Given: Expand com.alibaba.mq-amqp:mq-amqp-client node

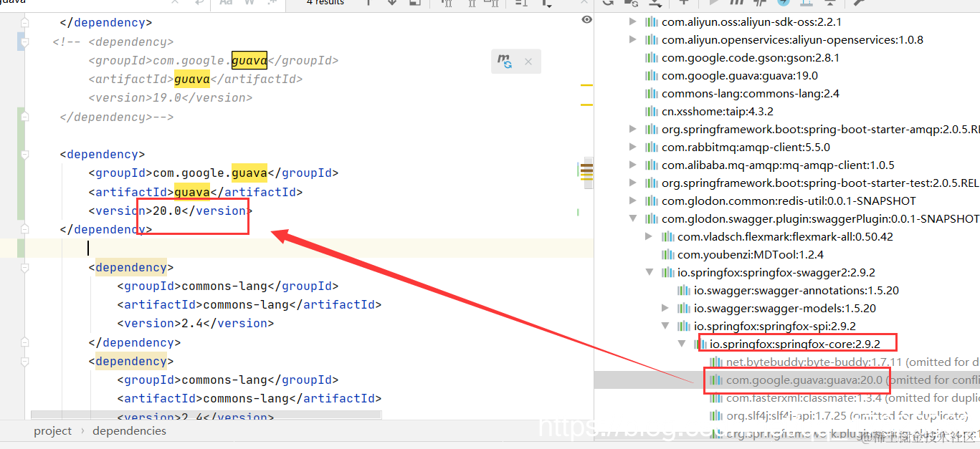Looking at the screenshot, I should coord(632,165).
